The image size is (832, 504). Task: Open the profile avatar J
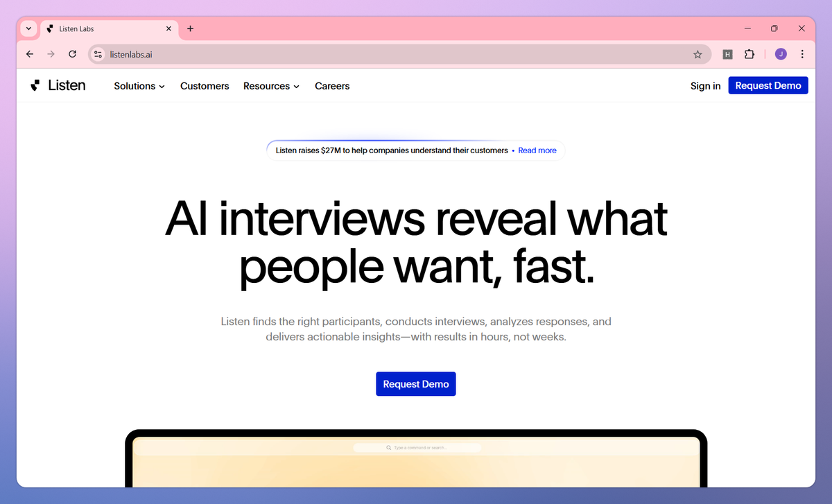coord(781,54)
